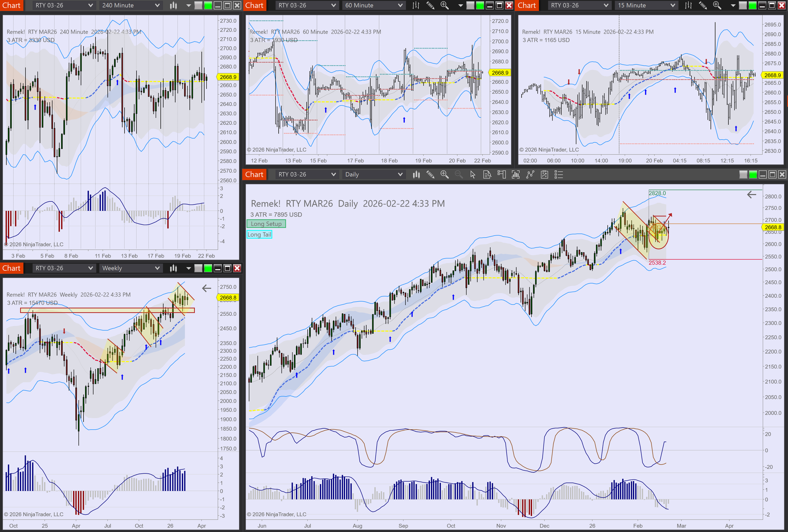Click Chart tab of 15 Minute window
This screenshot has height=532, width=788.
click(x=527, y=5)
